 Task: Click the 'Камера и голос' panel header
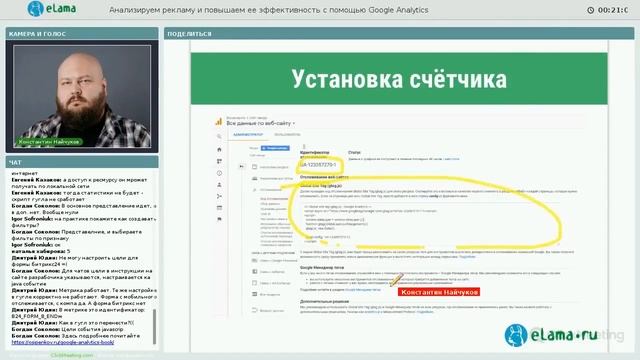[82, 33]
